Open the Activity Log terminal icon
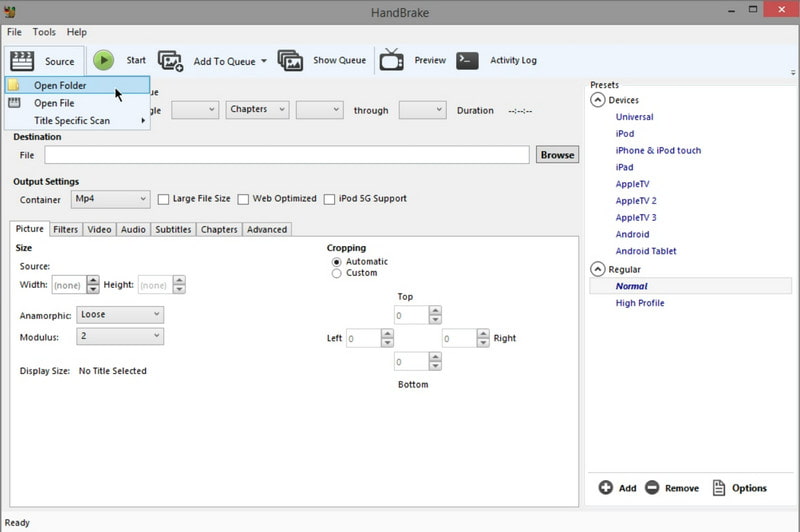Viewport: 800px width, 532px height. 467,61
